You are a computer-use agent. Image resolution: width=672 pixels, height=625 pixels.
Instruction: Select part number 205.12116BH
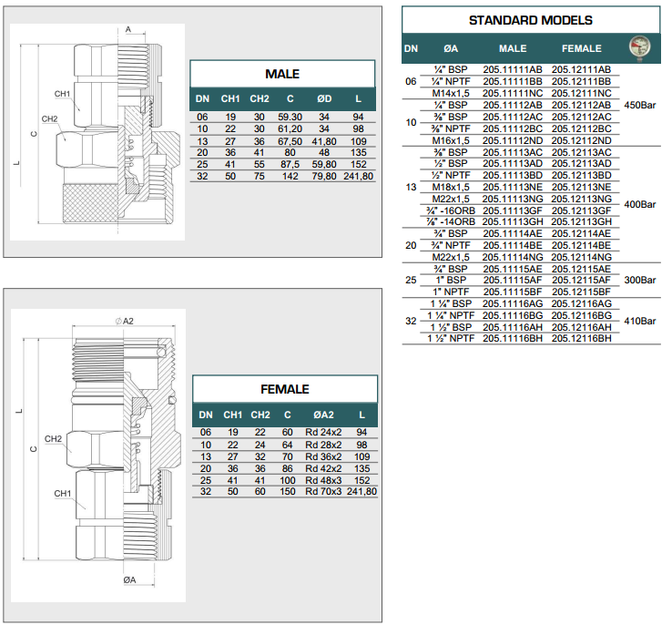pos(582,338)
